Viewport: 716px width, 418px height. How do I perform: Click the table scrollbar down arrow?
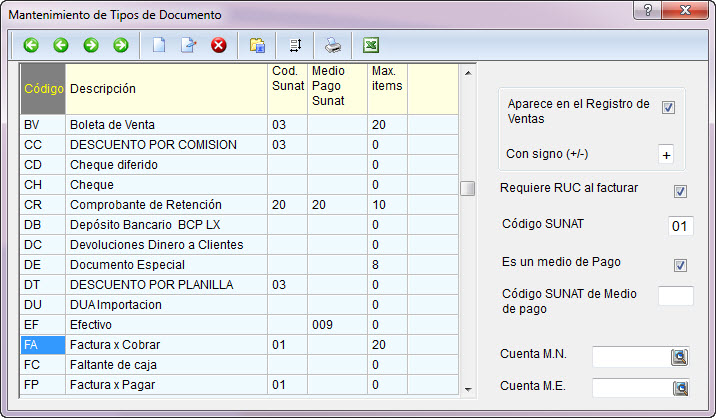tap(467, 387)
